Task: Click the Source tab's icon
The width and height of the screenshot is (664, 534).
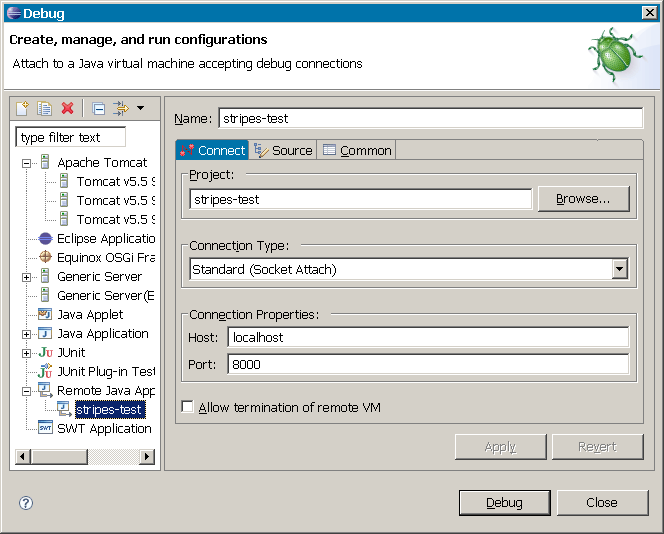Action: (261, 150)
